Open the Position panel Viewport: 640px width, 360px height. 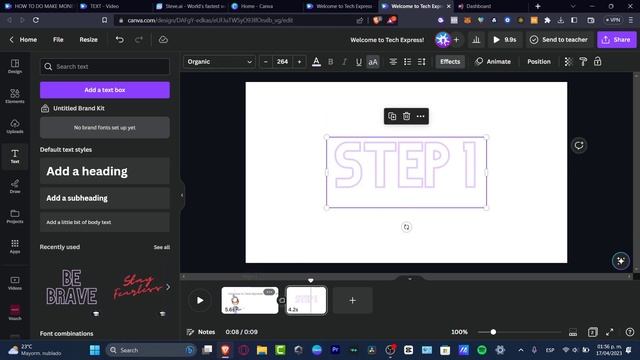tap(539, 62)
